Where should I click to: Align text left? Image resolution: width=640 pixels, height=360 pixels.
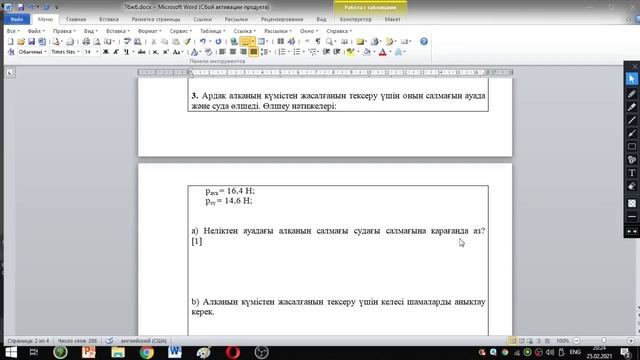pos(222,52)
